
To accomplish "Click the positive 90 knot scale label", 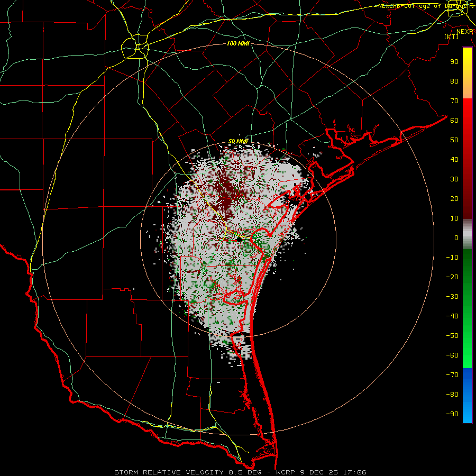I will [x=454, y=62].
